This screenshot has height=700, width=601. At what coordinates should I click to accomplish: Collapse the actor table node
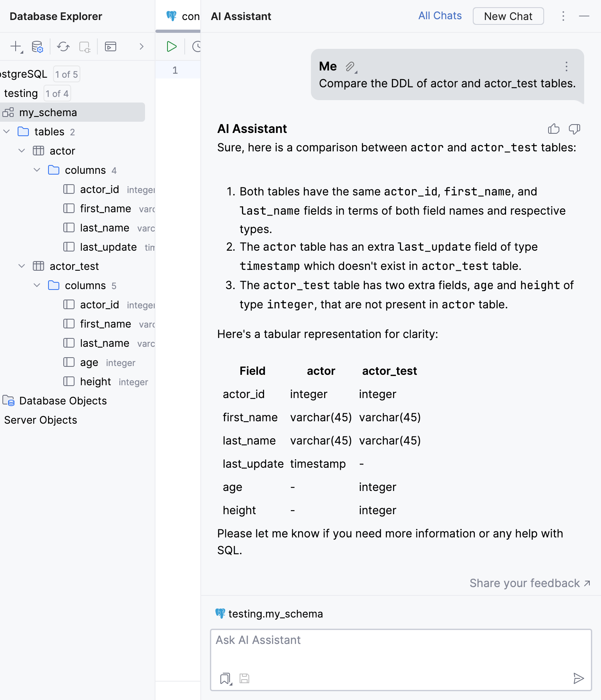(22, 151)
